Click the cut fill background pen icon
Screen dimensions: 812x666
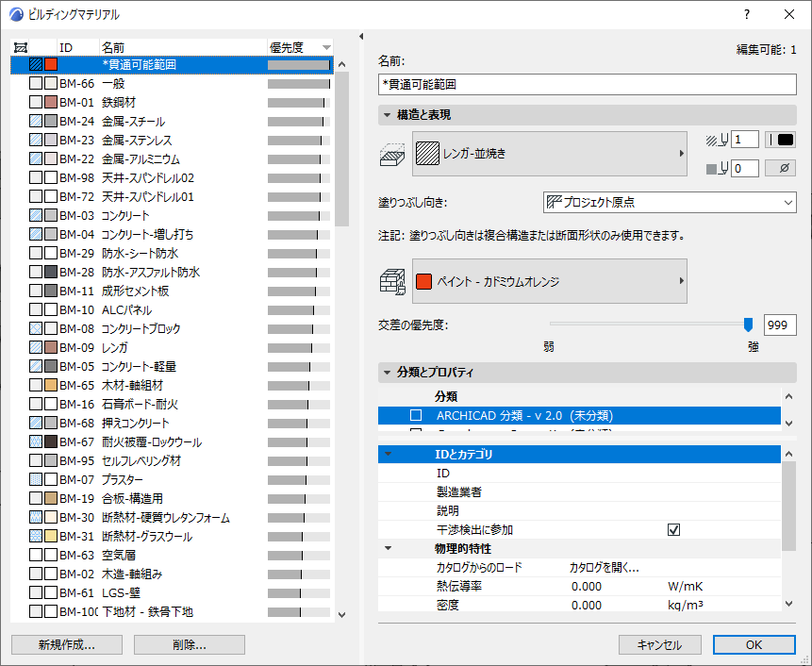[717, 168]
